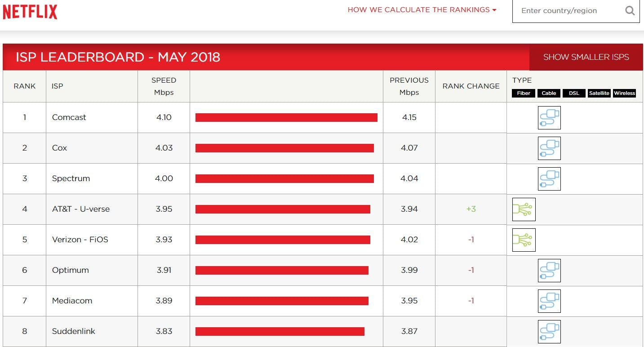Click the Suddenlink ISP name

tap(74, 331)
